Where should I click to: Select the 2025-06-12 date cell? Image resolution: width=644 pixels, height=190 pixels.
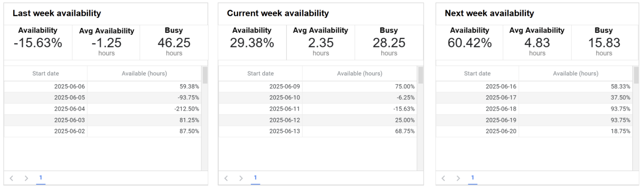260,120
